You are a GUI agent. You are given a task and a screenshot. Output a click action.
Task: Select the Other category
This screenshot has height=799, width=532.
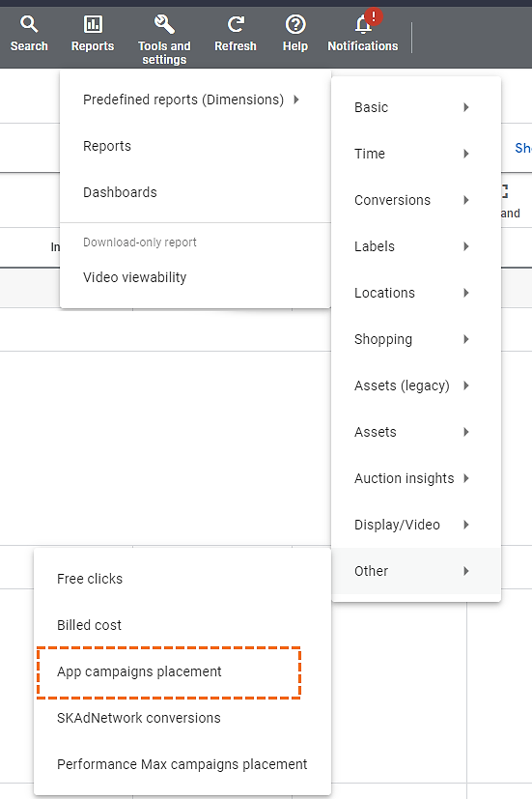[416, 571]
